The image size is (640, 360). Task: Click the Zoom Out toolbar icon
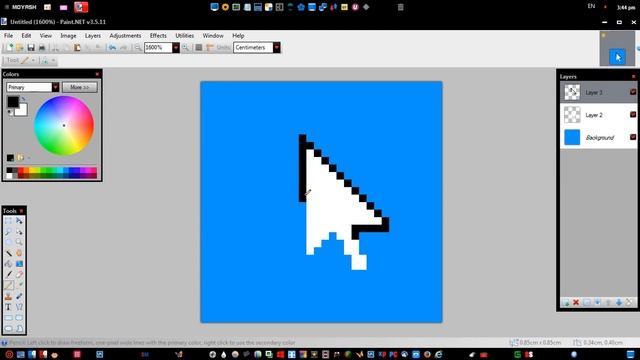click(138, 48)
